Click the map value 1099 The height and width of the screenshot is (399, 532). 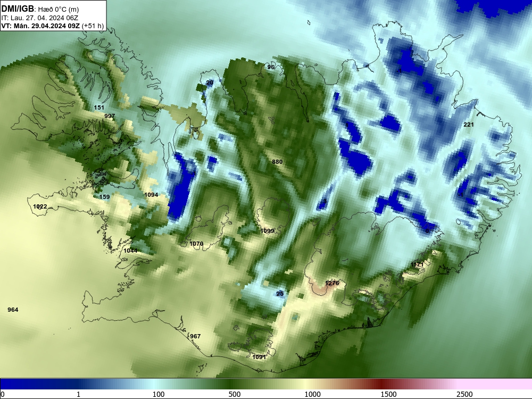tap(267, 231)
